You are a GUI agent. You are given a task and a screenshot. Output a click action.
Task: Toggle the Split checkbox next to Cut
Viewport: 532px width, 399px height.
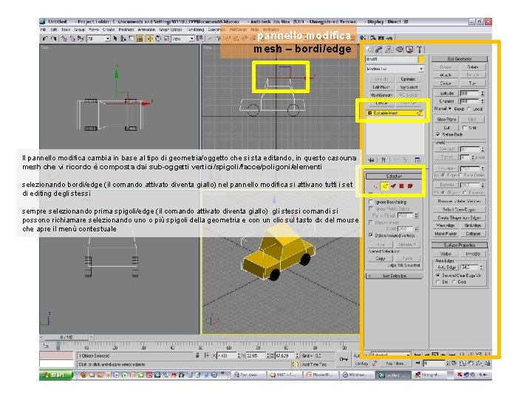pyautogui.click(x=465, y=128)
